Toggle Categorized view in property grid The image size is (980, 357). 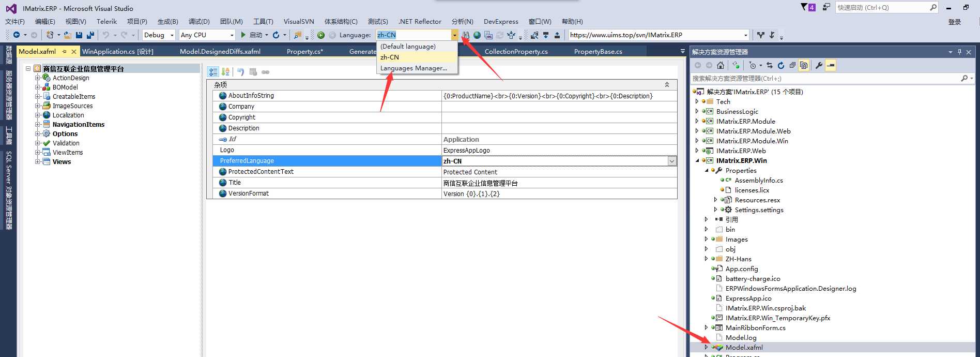click(x=213, y=72)
